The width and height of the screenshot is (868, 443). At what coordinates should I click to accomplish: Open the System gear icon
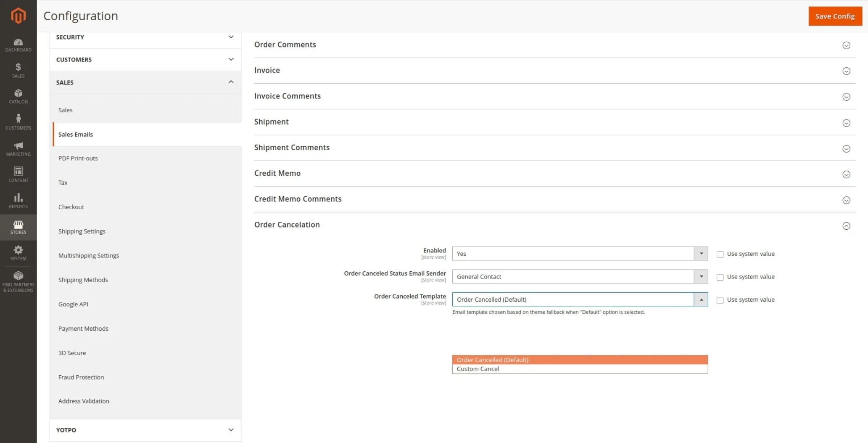click(x=18, y=253)
